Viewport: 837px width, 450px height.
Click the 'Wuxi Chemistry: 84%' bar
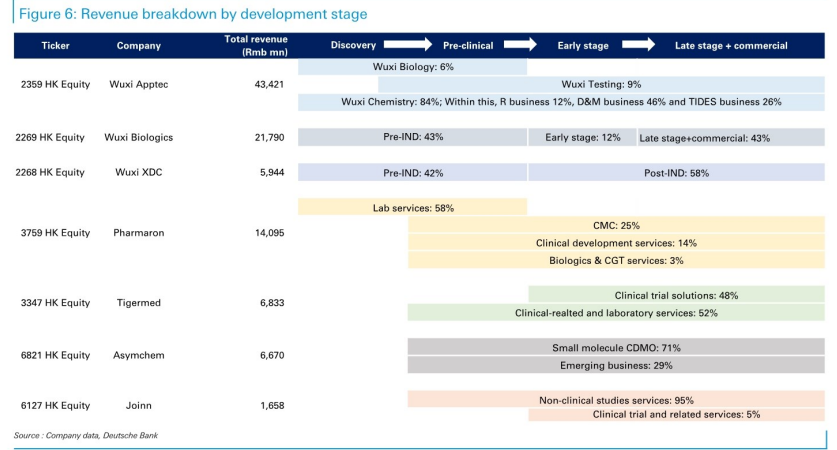tap(561, 102)
